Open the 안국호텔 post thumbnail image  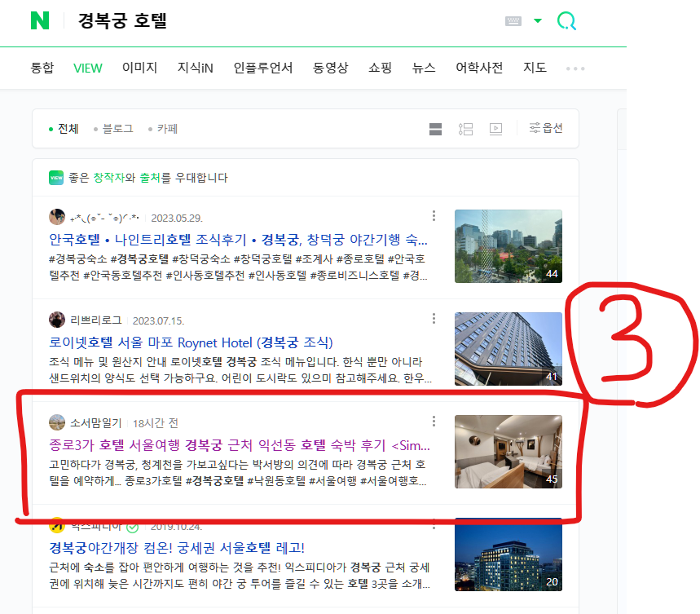[x=508, y=246]
